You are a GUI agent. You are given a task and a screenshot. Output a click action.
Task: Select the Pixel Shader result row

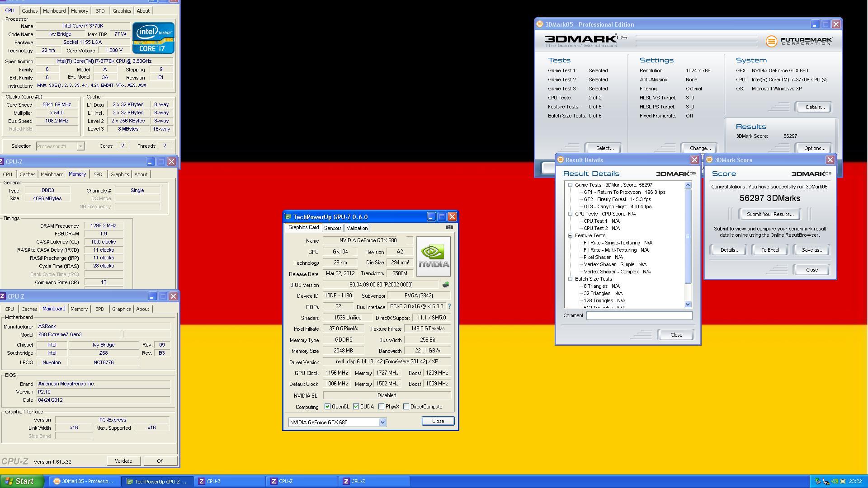tap(603, 257)
